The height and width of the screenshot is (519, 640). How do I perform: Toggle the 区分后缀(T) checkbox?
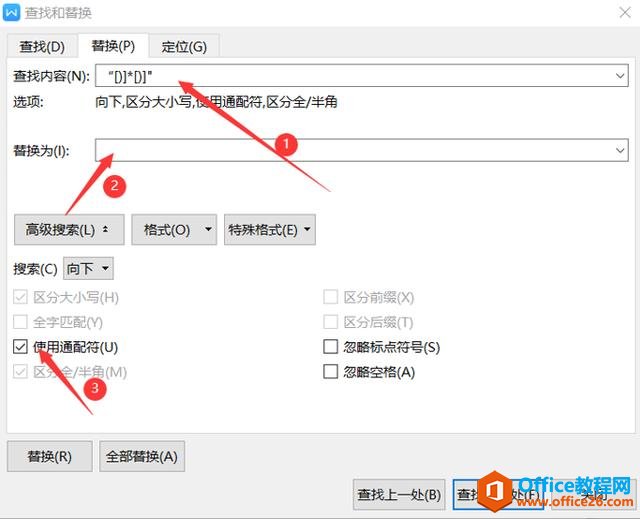(330, 322)
